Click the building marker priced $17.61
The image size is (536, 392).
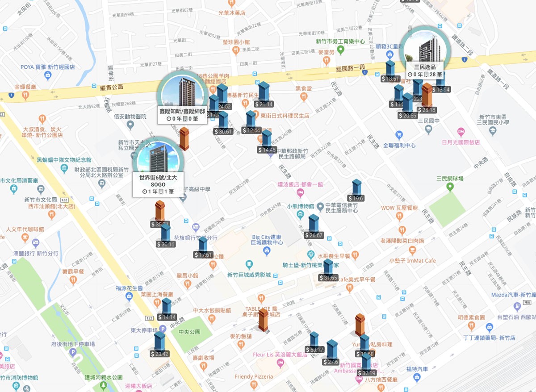203,247
